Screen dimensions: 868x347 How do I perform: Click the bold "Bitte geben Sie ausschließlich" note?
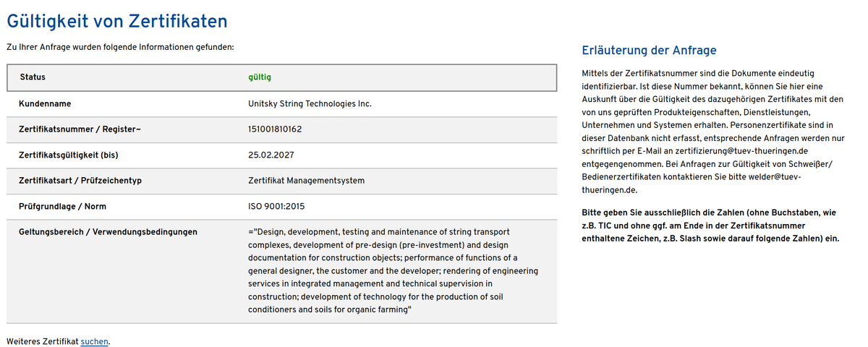(x=710, y=226)
